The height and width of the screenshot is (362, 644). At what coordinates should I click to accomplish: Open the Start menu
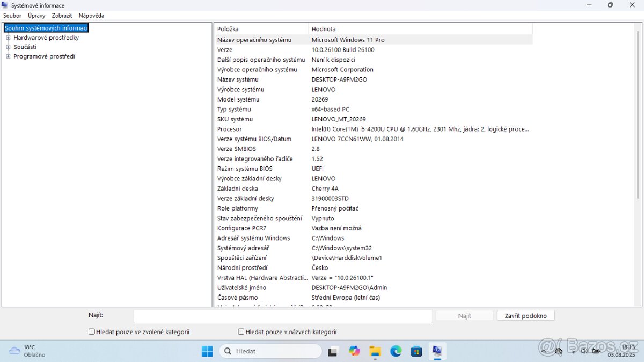(x=207, y=351)
